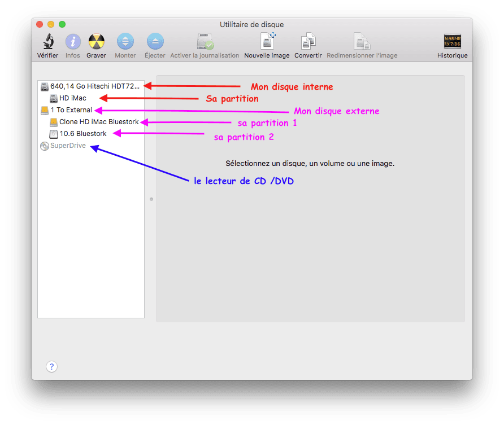
Task: Select the SuperDrive entry
Action: pos(91,146)
